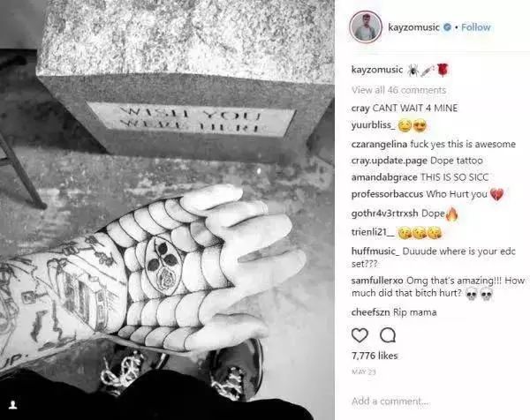Click the verified badge next to kayzomusic
Image resolution: width=530 pixels, height=420 pixels.
[x=447, y=27]
